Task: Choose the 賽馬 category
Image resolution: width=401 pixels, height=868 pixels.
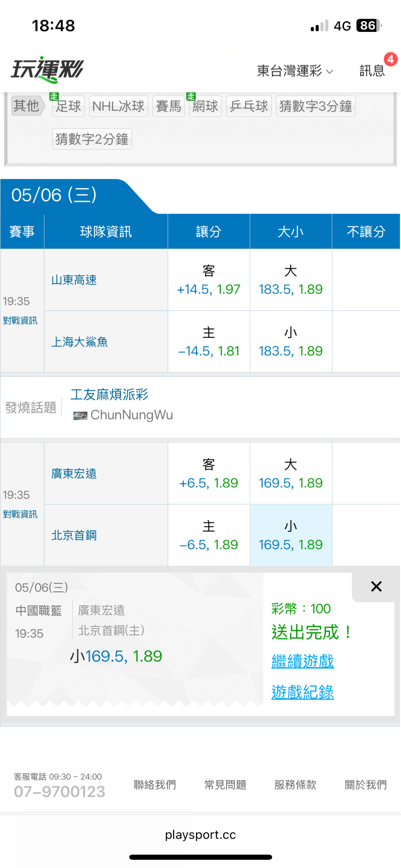Action: [x=169, y=106]
